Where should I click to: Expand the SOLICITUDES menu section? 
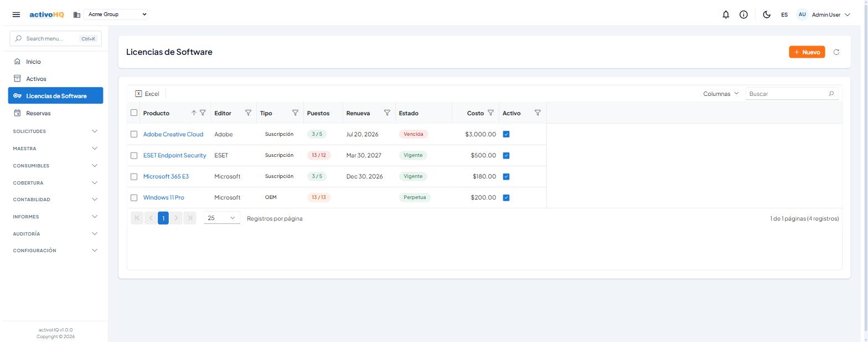(x=55, y=131)
